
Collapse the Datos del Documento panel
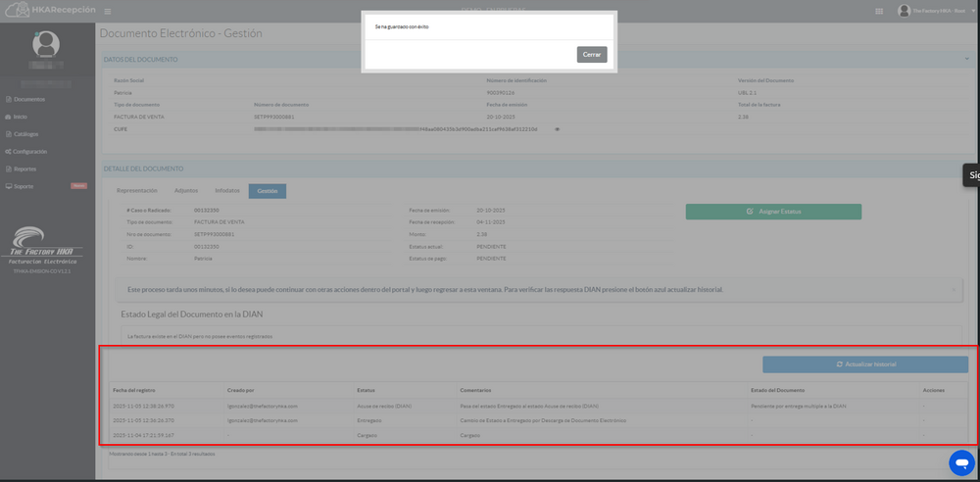[x=966, y=60]
